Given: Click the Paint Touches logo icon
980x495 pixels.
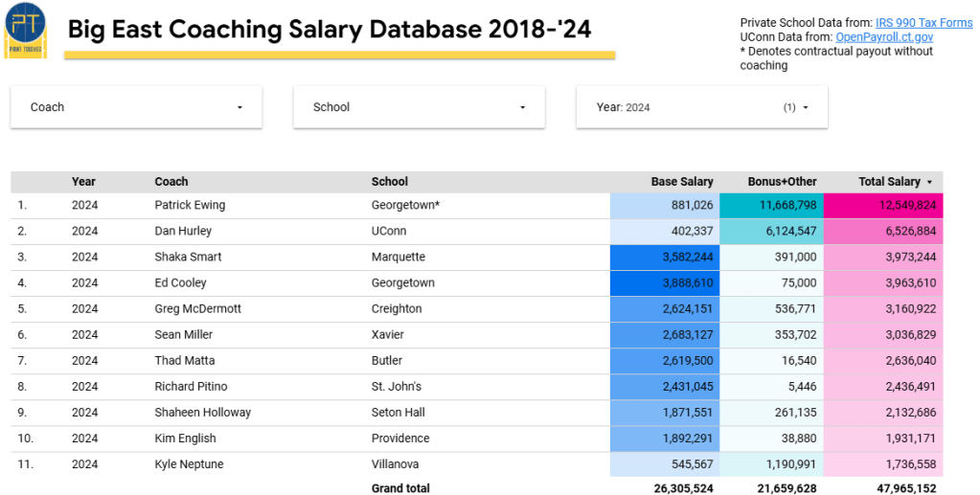Looking at the screenshot, I should pos(26,30).
